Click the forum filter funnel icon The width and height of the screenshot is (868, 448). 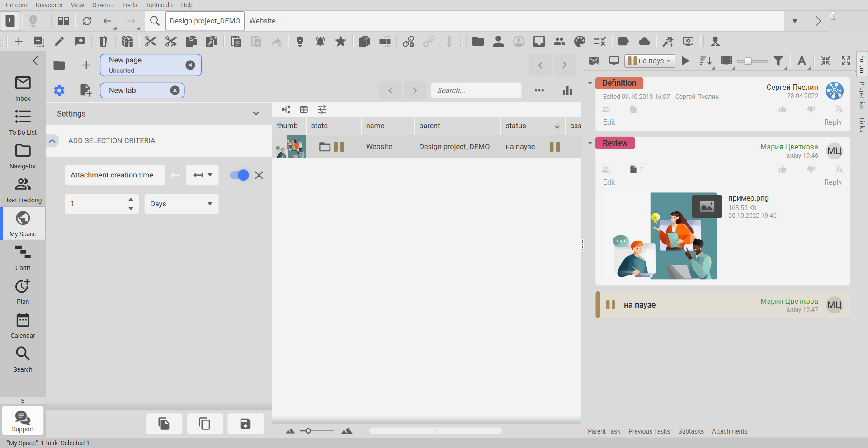pos(778,61)
